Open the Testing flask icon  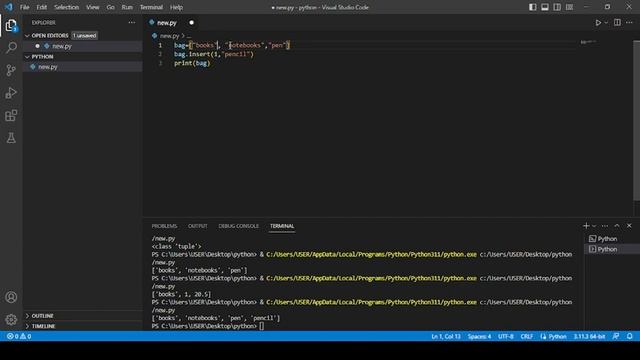click(x=11, y=138)
